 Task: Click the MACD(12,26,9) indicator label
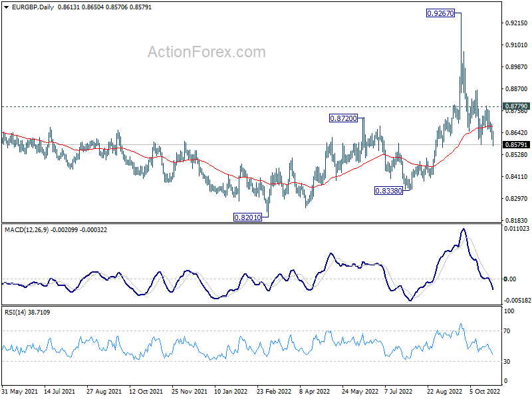point(27,230)
